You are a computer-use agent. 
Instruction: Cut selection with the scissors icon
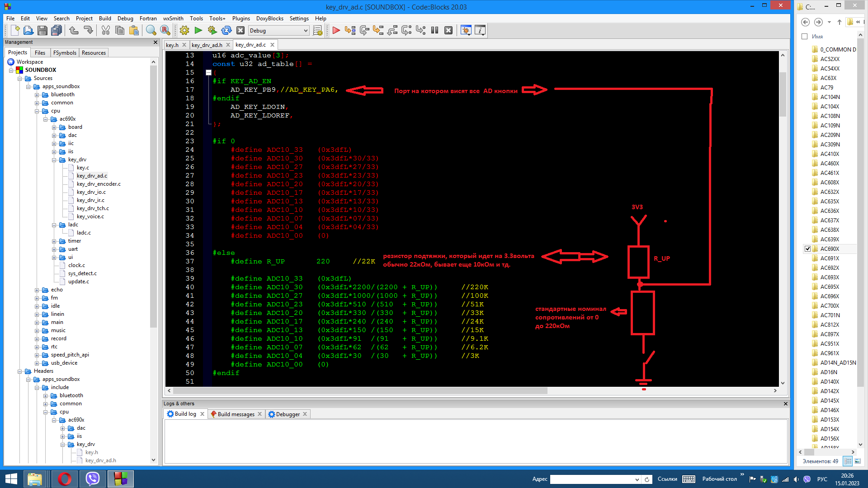[106, 30]
